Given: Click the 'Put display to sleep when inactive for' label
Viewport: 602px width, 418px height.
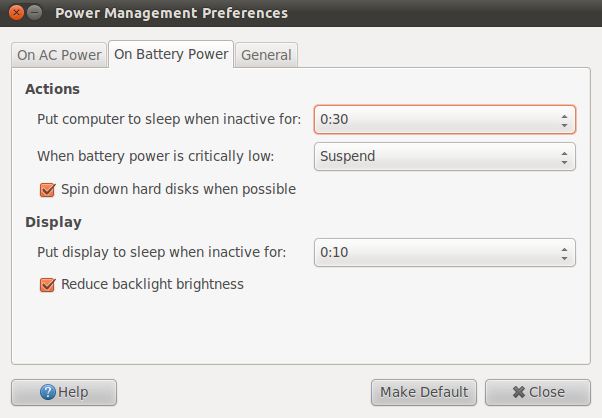Looking at the screenshot, I should point(161,252).
